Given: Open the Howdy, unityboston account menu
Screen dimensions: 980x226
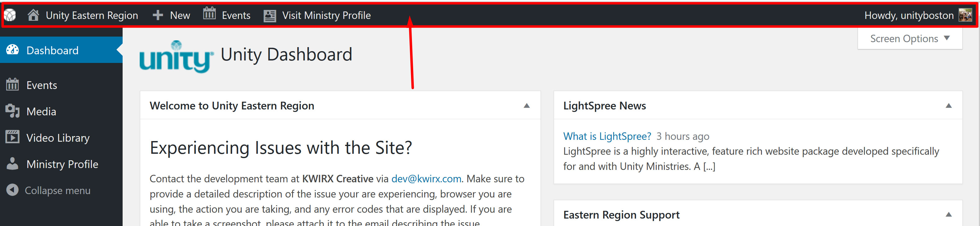Looking at the screenshot, I should coord(909,15).
